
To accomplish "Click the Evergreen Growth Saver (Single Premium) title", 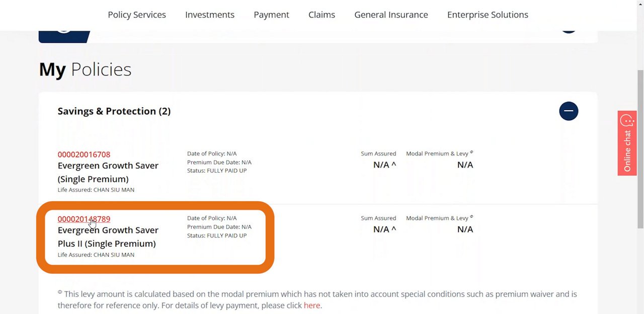I will (x=108, y=172).
